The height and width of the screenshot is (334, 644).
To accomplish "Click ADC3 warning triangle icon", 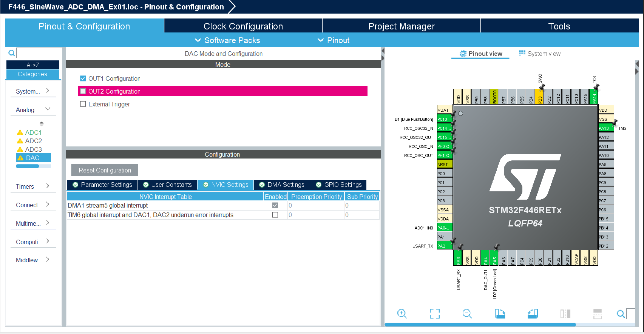I will coord(20,149).
